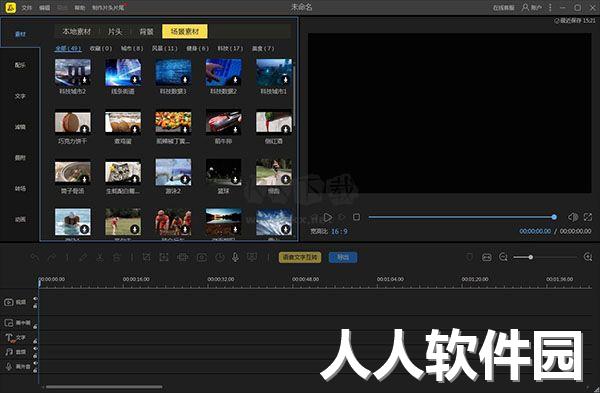Switch to the 片头 tab
The width and height of the screenshot is (600, 393).
(114, 31)
